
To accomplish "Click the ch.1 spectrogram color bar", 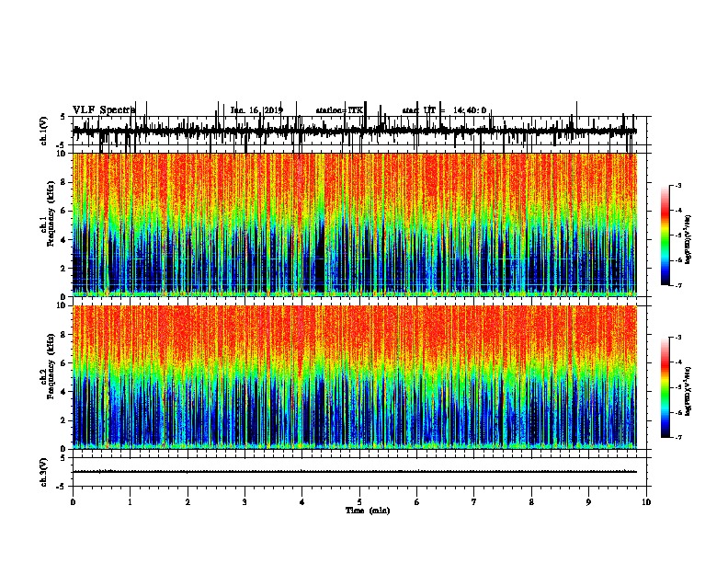I will pyautogui.click(x=665, y=236).
